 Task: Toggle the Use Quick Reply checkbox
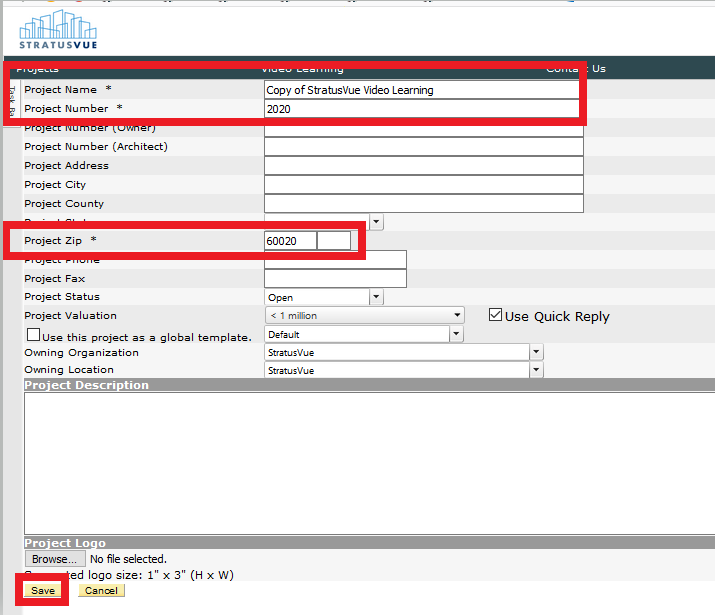pyautogui.click(x=495, y=315)
